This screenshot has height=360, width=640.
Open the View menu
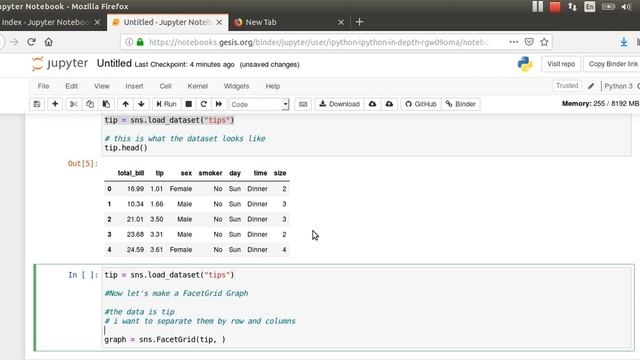[102, 86]
